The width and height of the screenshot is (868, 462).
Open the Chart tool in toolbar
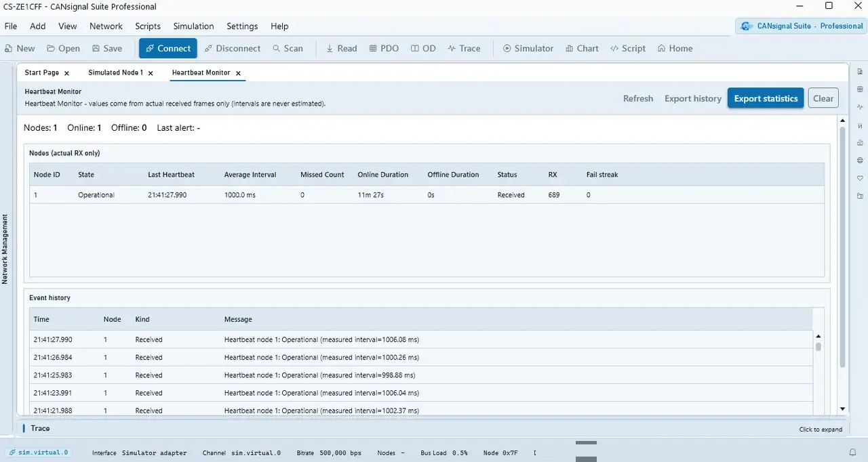(x=581, y=48)
